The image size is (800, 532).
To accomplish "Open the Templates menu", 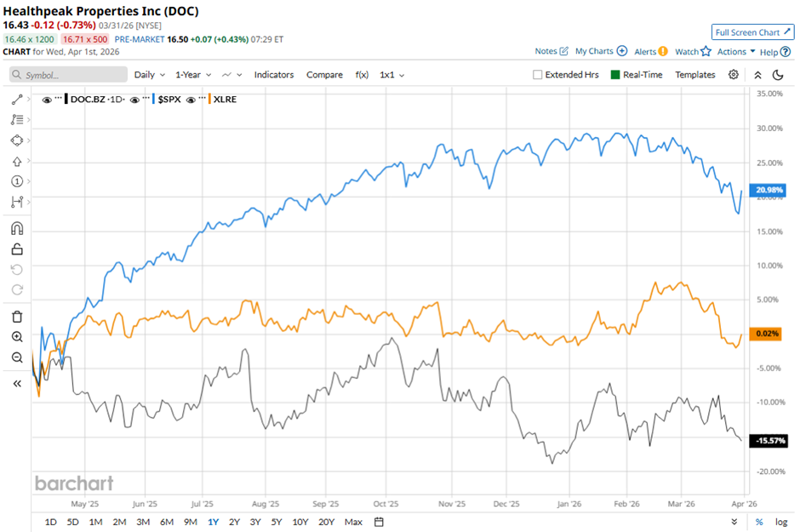I will (695, 75).
